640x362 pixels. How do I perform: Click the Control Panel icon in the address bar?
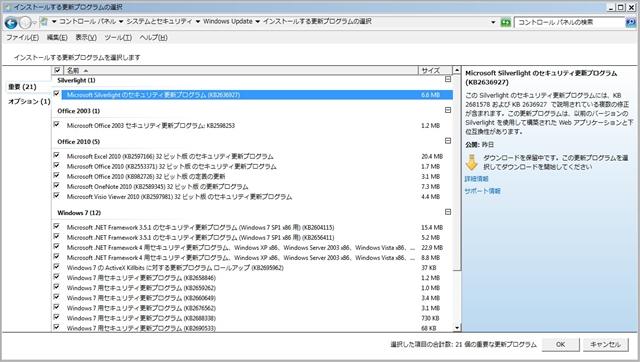point(44,22)
